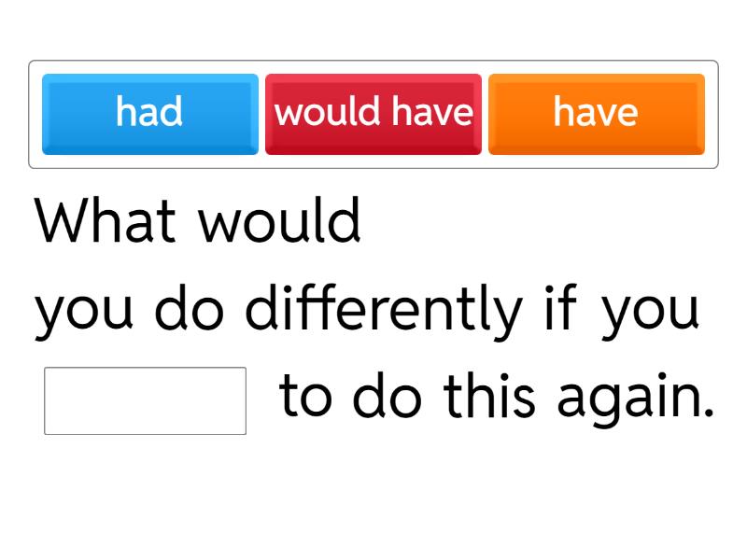Click "would" in the first sentence line
747x560 pixels.
coord(280,222)
